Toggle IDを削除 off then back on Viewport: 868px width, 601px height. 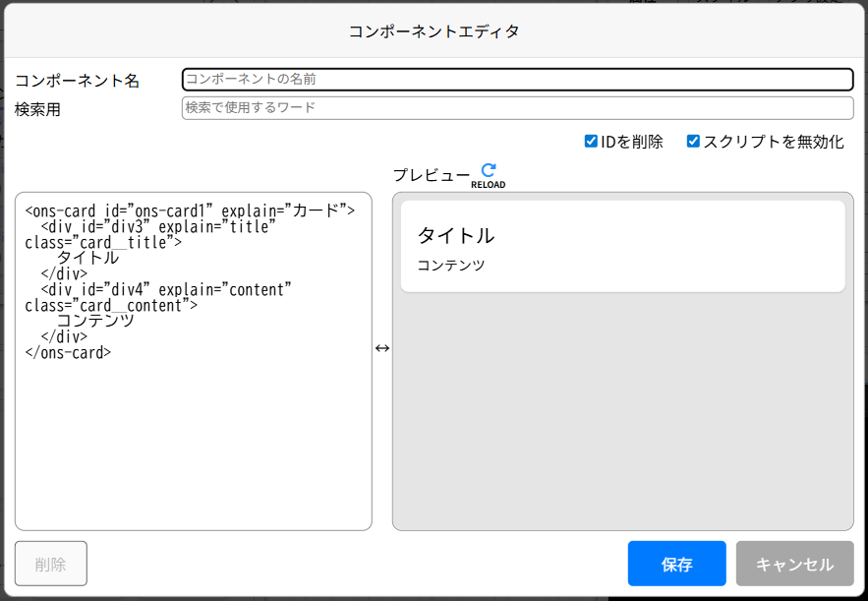click(591, 140)
